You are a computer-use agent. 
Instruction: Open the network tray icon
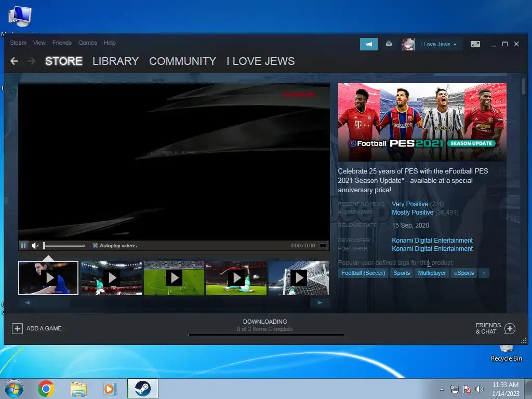(454, 389)
